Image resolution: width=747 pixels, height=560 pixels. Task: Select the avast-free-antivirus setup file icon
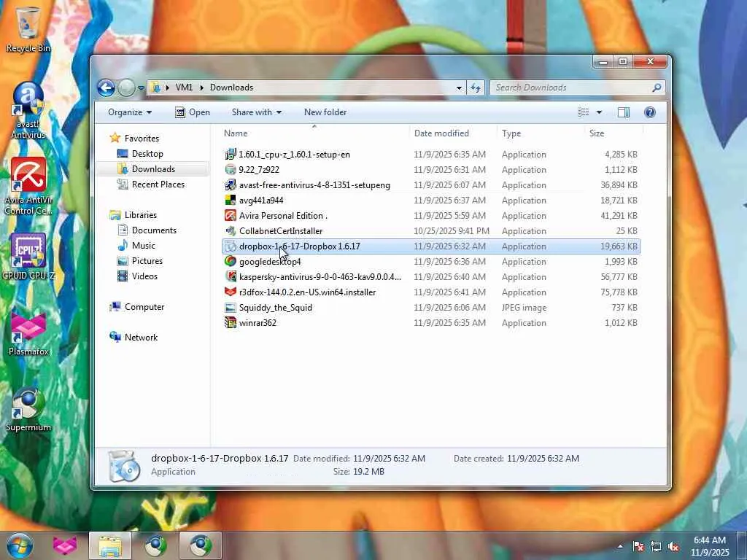coord(231,184)
